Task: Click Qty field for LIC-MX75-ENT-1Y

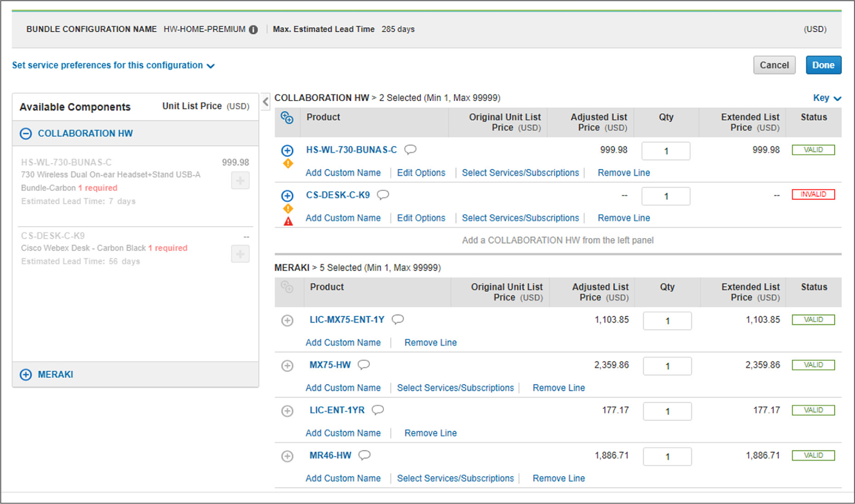Action: coord(667,321)
